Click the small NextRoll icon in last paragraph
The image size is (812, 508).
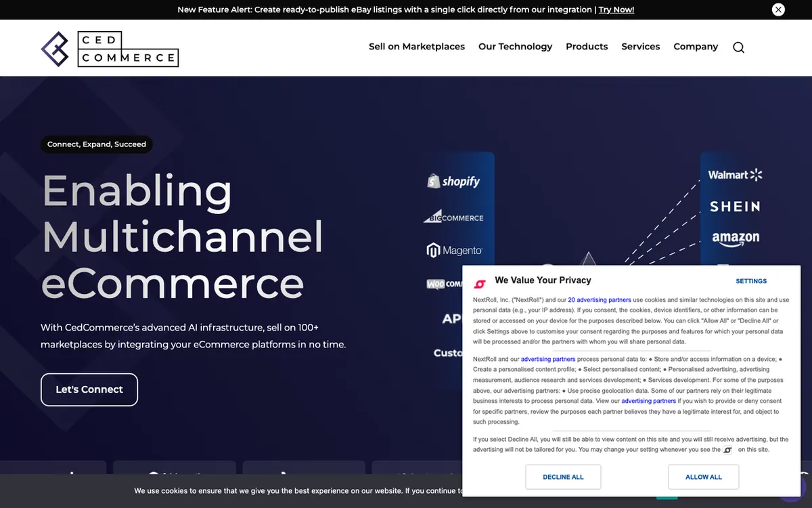pos(728,450)
